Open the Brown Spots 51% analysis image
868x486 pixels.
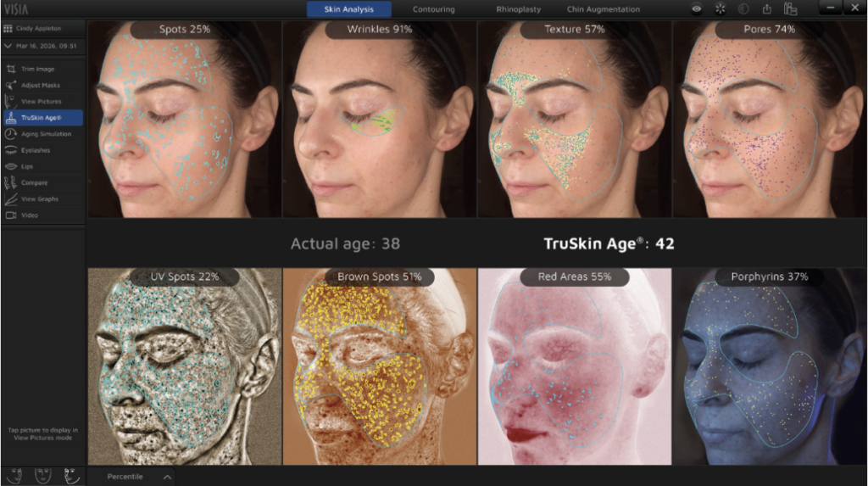click(380, 366)
